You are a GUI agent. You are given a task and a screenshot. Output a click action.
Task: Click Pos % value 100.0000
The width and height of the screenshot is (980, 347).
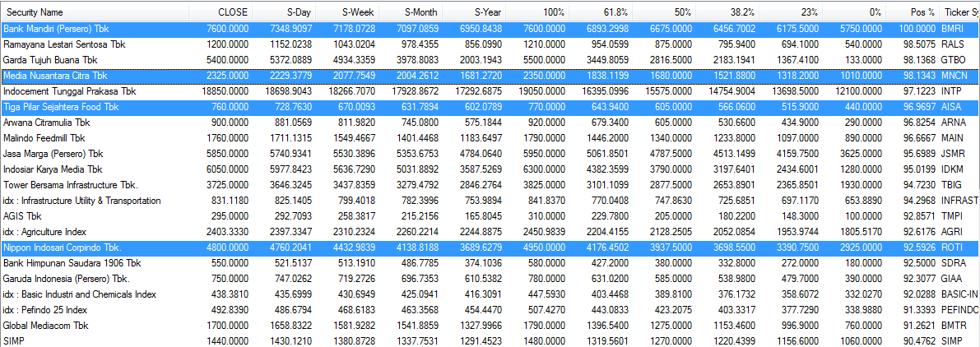tap(917, 29)
